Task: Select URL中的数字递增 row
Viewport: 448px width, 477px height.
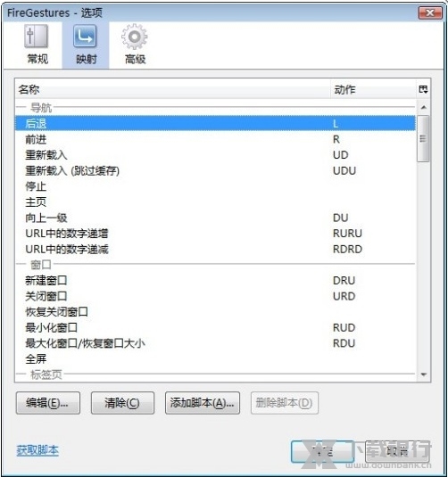Action: coord(215,234)
